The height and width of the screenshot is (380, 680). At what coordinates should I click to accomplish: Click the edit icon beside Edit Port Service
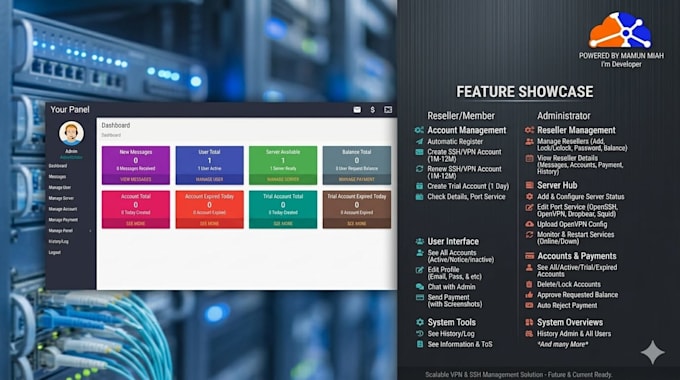(530, 208)
